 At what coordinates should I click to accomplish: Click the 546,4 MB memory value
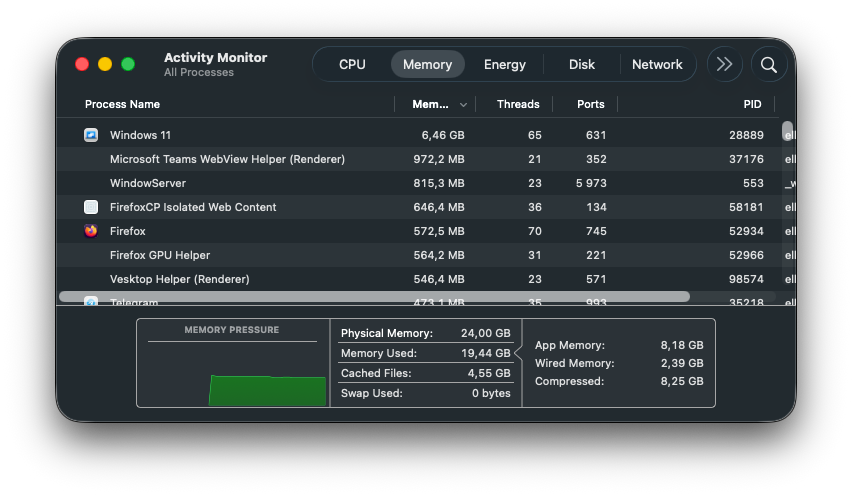(439, 279)
